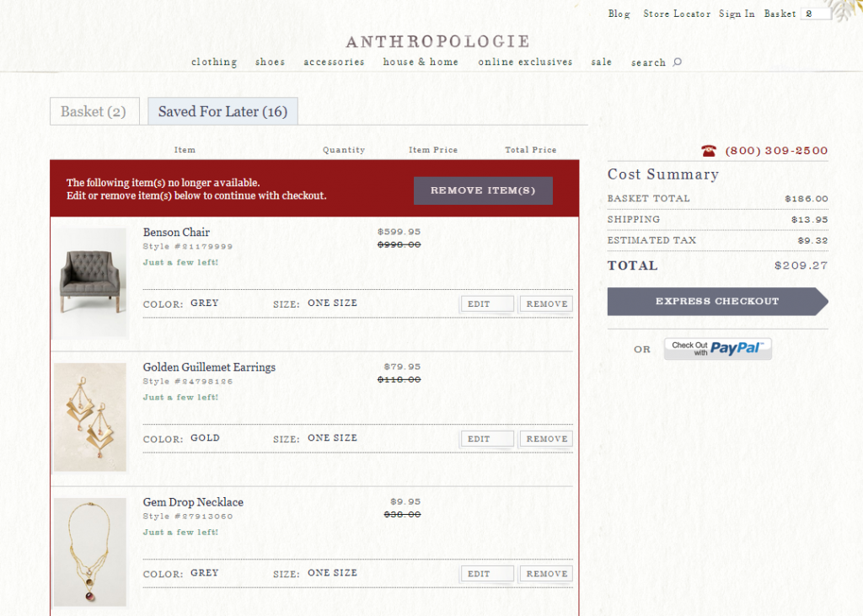Click the red telephone icon

point(709,150)
